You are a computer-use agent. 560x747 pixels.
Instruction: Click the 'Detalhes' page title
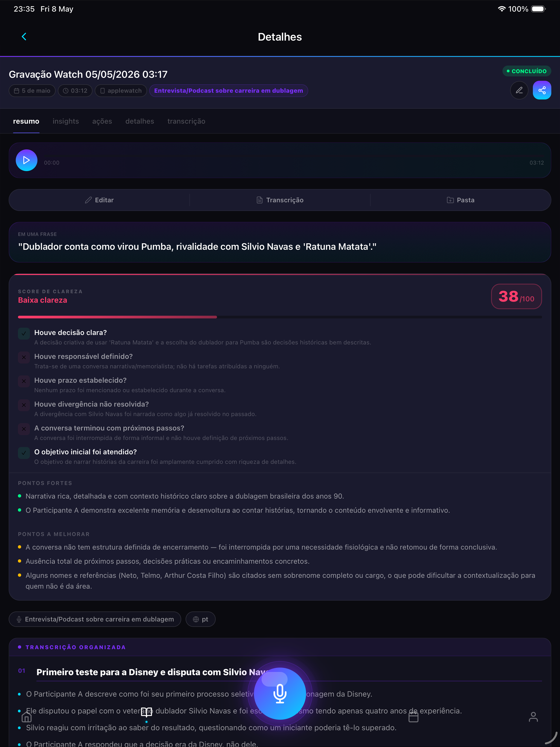click(280, 37)
